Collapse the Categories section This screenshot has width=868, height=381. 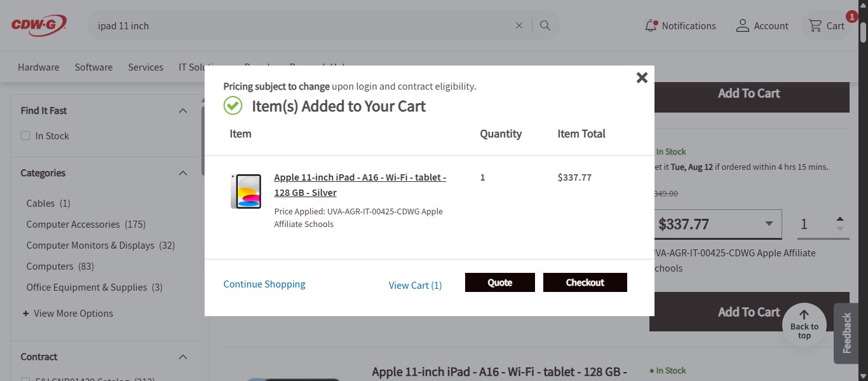tap(183, 172)
